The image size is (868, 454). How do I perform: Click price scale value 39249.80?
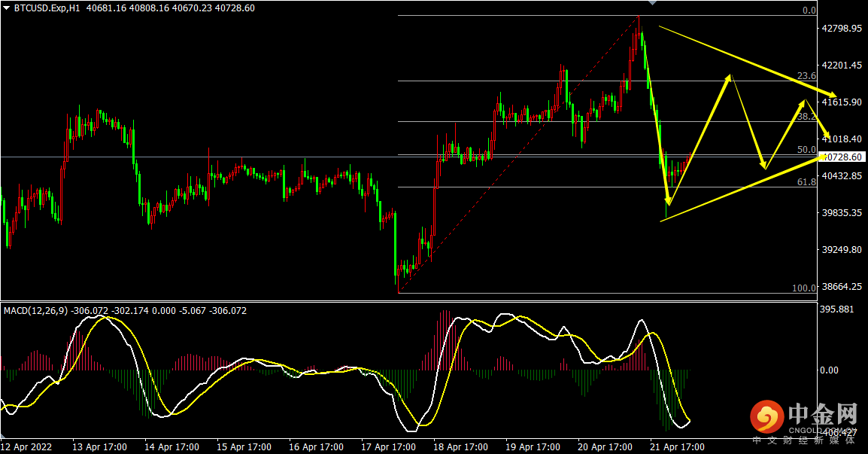click(x=842, y=250)
